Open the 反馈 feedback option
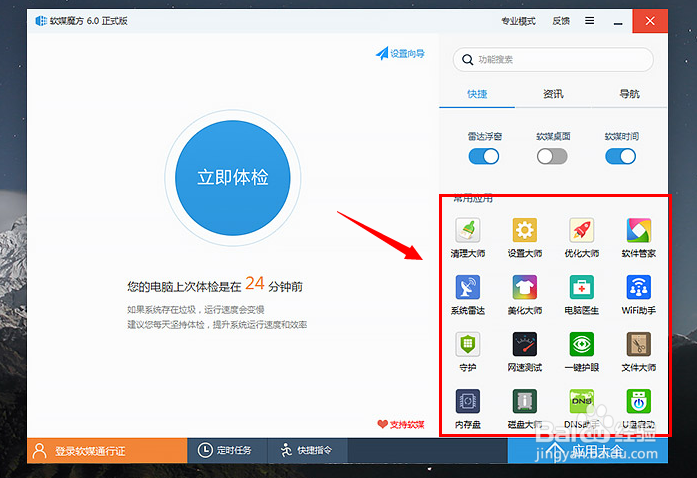 (561, 21)
